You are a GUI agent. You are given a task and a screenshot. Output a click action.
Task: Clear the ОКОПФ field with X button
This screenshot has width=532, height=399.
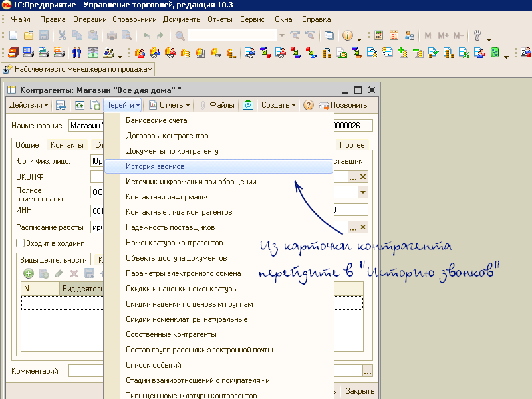(x=363, y=177)
